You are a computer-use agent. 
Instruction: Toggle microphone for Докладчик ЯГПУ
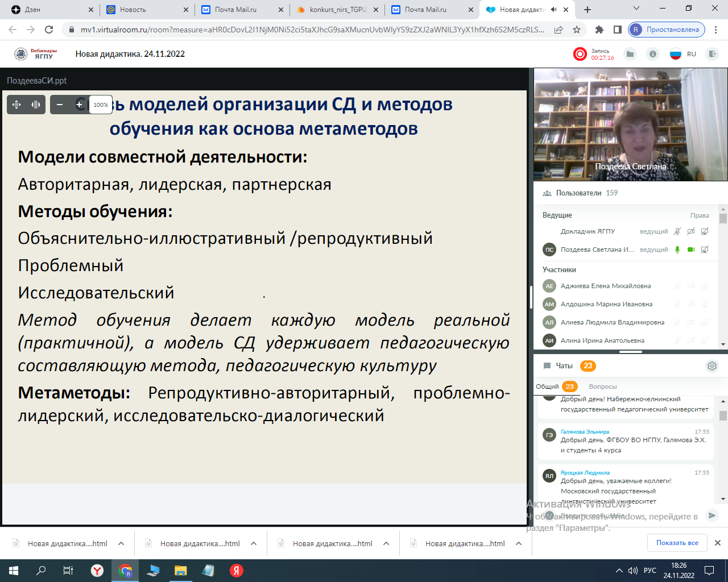click(x=677, y=231)
